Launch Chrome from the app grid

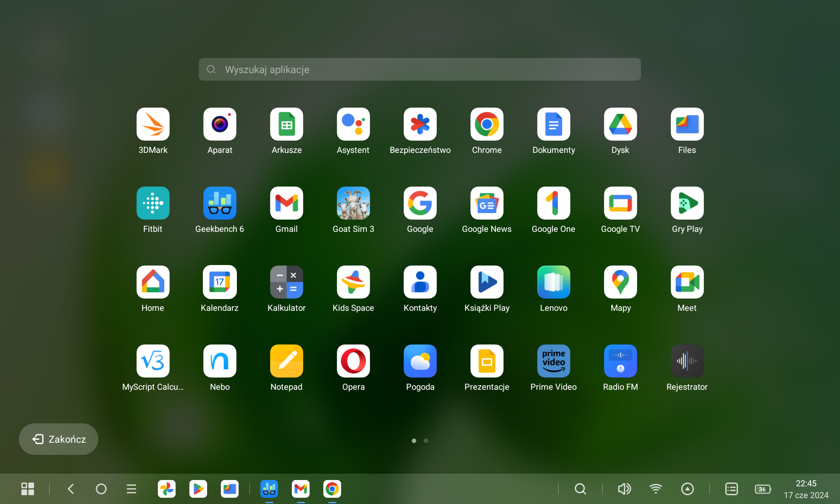[x=487, y=124]
